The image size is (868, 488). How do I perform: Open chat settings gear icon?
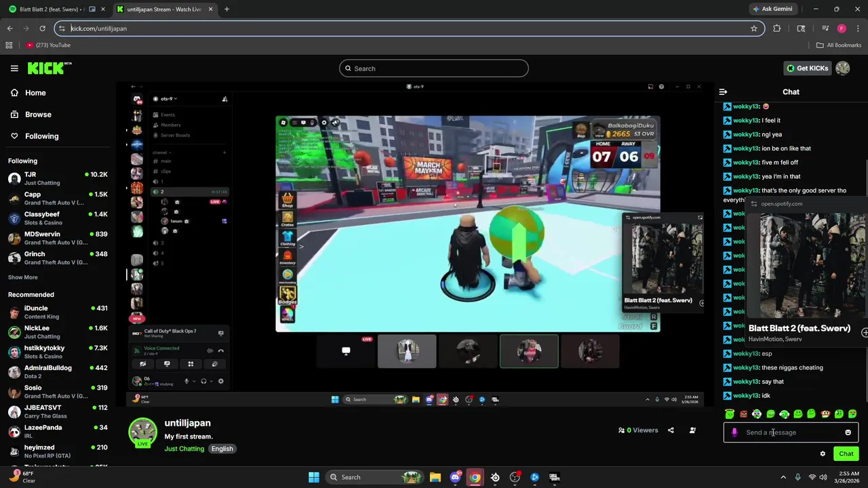point(823,454)
